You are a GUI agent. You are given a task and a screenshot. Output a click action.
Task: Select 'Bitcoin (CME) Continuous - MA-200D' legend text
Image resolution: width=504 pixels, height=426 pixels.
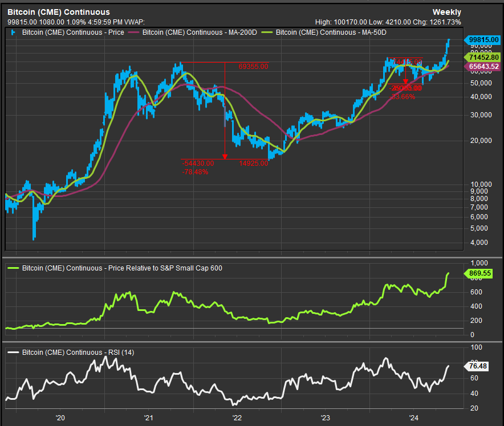click(x=200, y=32)
